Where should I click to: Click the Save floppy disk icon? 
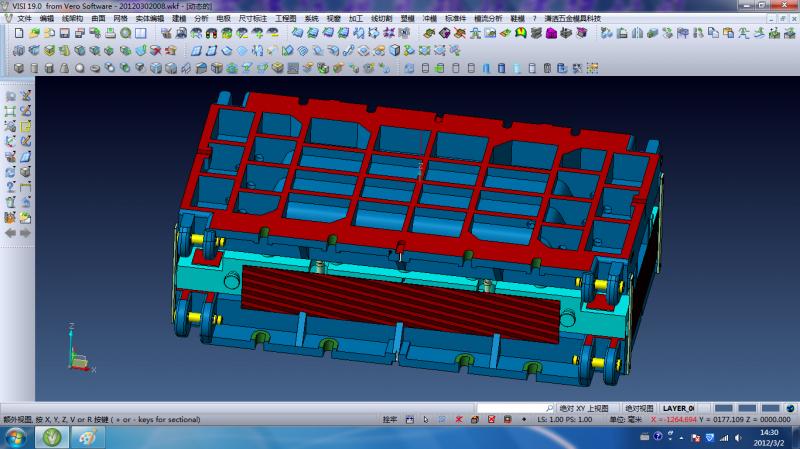click(x=65, y=33)
